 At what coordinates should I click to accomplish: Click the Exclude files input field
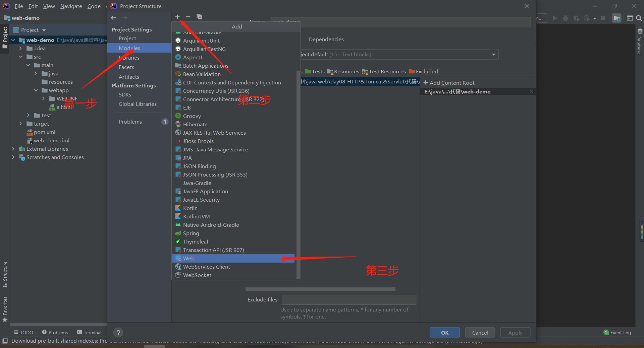349,299
